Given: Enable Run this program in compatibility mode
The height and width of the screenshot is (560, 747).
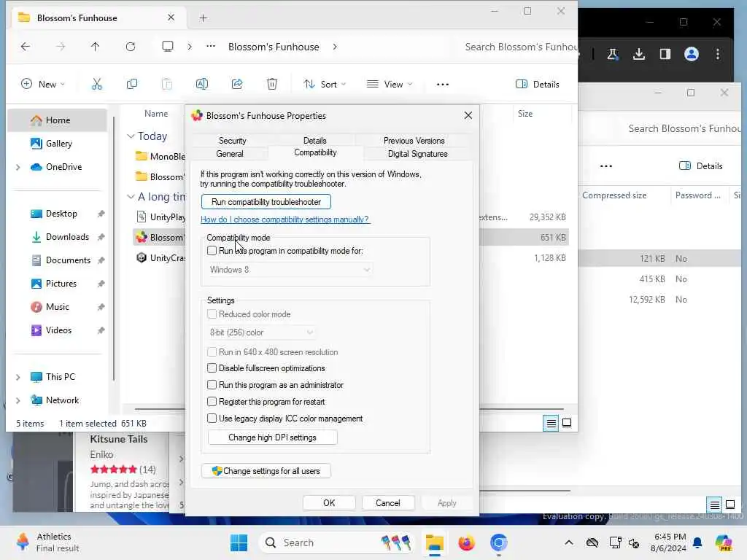Looking at the screenshot, I should click(x=212, y=251).
